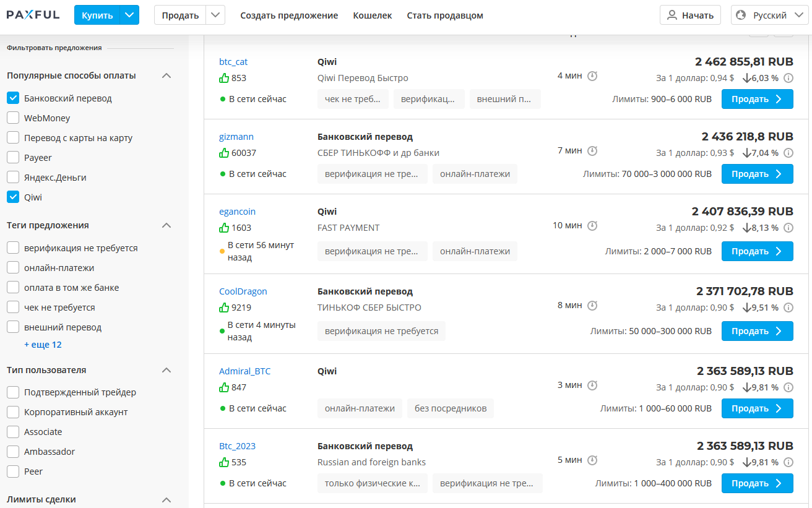Check the Корпоративный аккаунт box
The height and width of the screenshot is (508, 812).
[13, 412]
